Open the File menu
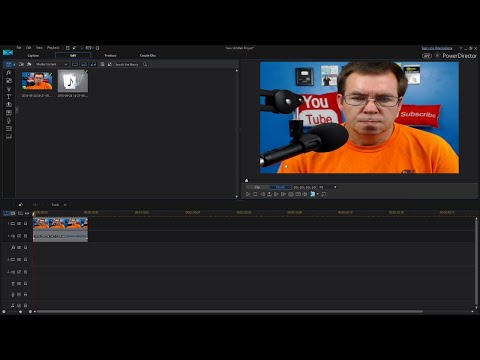 tap(19, 48)
